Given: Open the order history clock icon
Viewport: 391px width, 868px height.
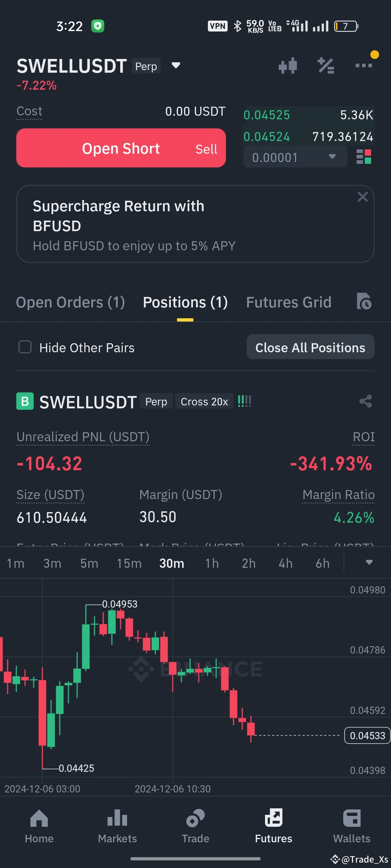Looking at the screenshot, I should [364, 301].
